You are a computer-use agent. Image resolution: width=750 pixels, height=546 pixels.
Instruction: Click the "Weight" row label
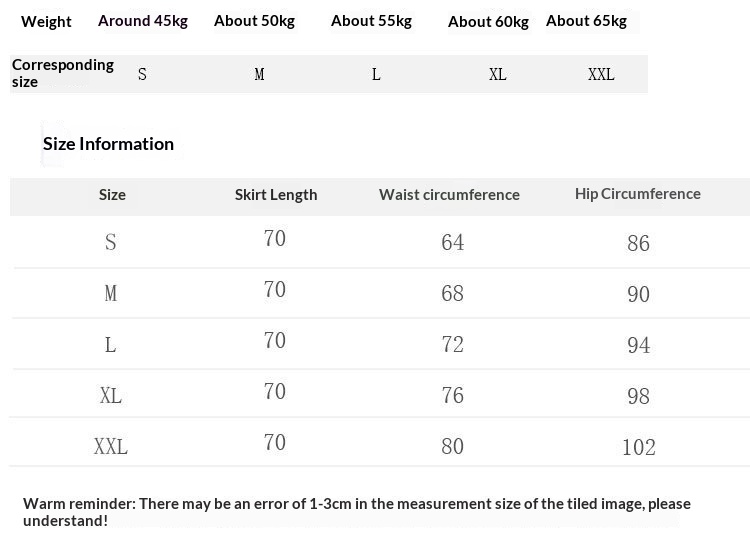(x=46, y=21)
